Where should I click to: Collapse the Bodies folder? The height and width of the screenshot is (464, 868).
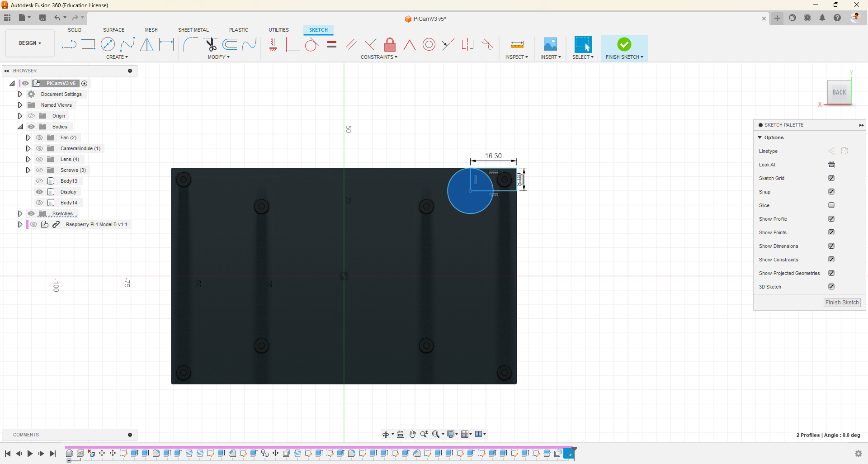coord(20,127)
